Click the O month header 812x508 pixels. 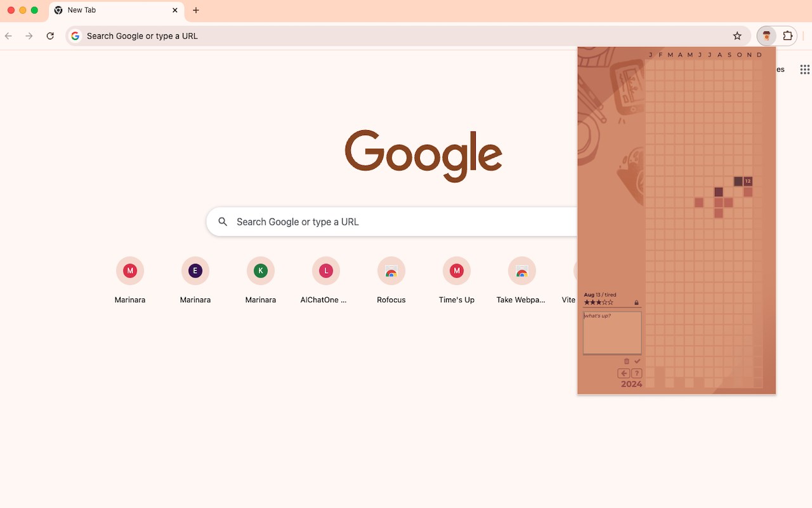pyautogui.click(x=739, y=55)
